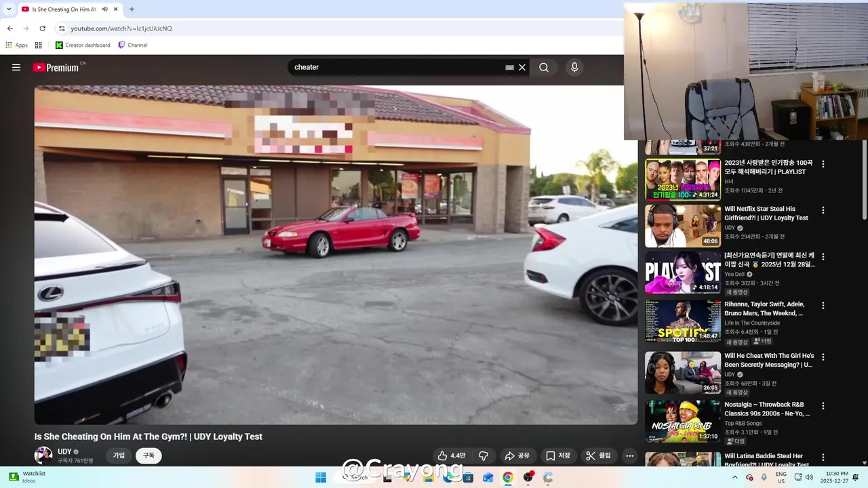Open Chrome tab search dropdown arrow
Viewport: 868px width, 488px height.
point(9,9)
